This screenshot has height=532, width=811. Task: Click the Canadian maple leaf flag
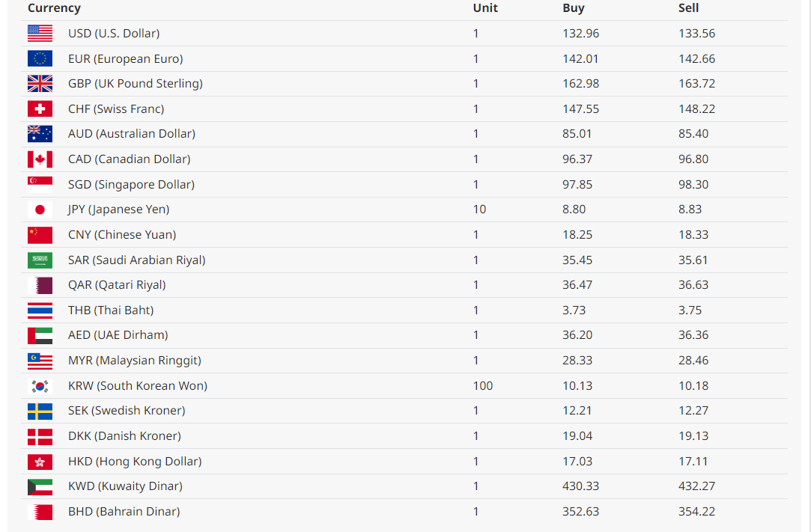coord(40,159)
